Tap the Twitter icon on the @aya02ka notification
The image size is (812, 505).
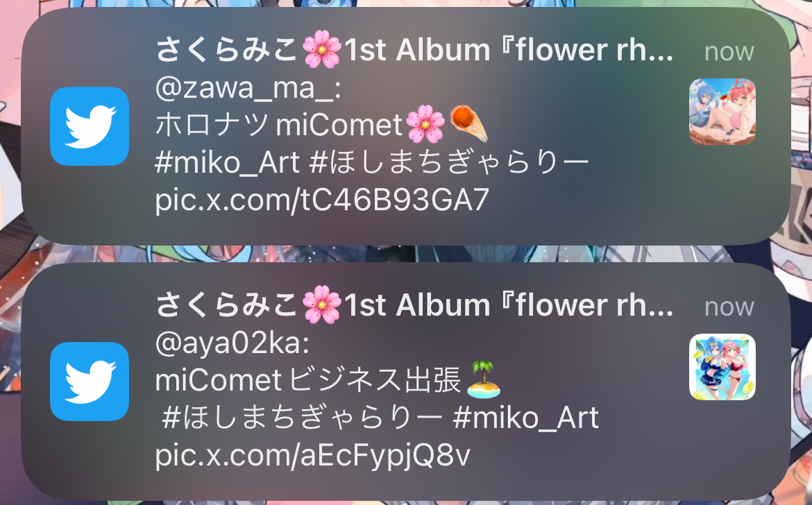[x=90, y=382]
